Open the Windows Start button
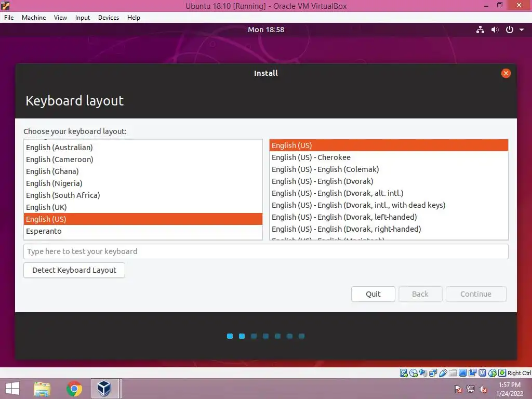532x399 pixels. (x=12, y=389)
